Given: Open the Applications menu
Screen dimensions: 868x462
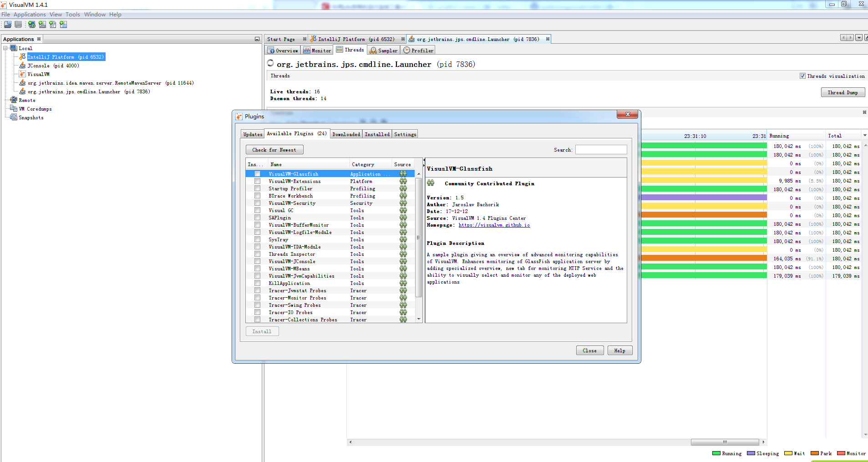Looking at the screenshot, I should click(30, 15).
